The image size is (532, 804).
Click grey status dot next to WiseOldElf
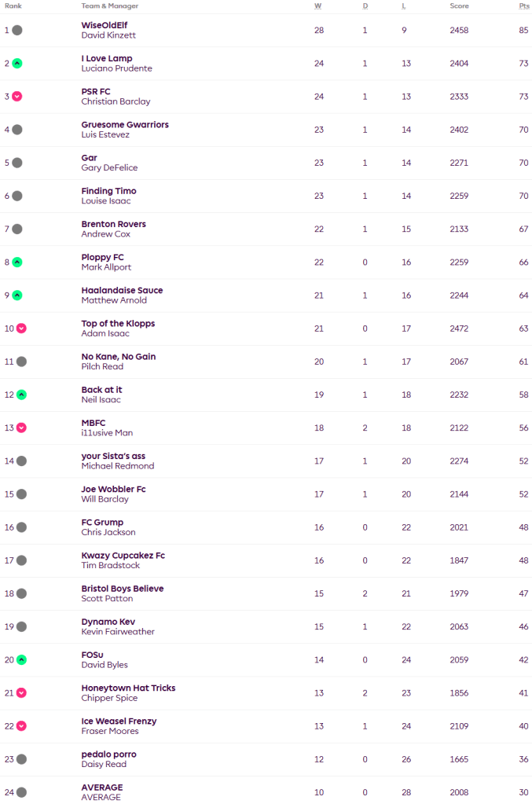[x=17, y=31]
